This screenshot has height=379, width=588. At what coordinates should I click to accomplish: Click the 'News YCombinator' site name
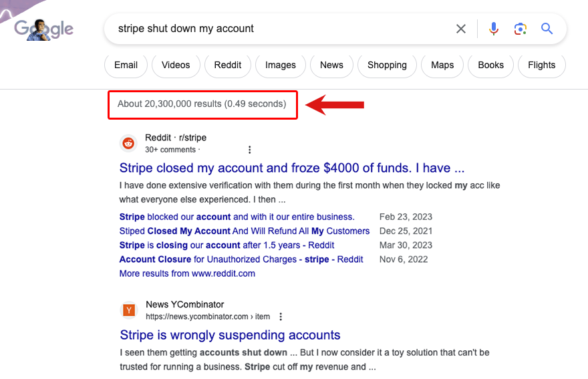pos(184,304)
